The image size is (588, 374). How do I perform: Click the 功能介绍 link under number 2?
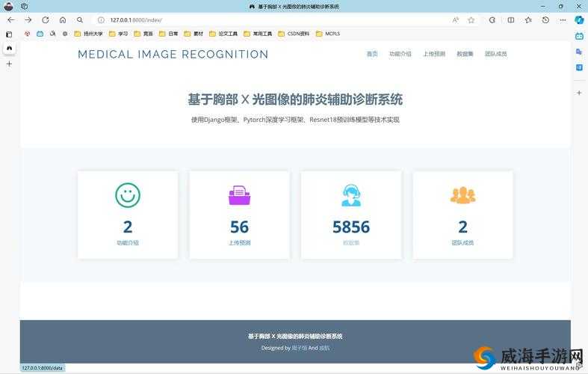128,243
